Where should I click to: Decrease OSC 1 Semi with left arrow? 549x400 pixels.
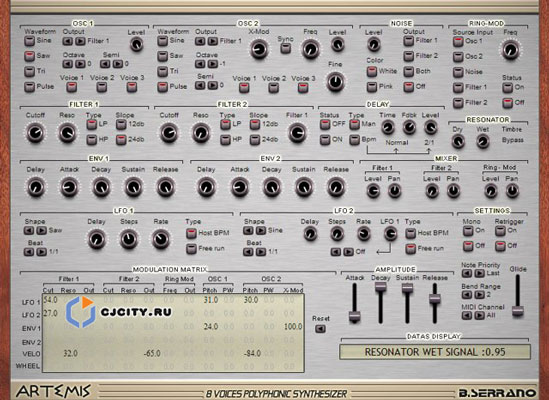click(105, 64)
